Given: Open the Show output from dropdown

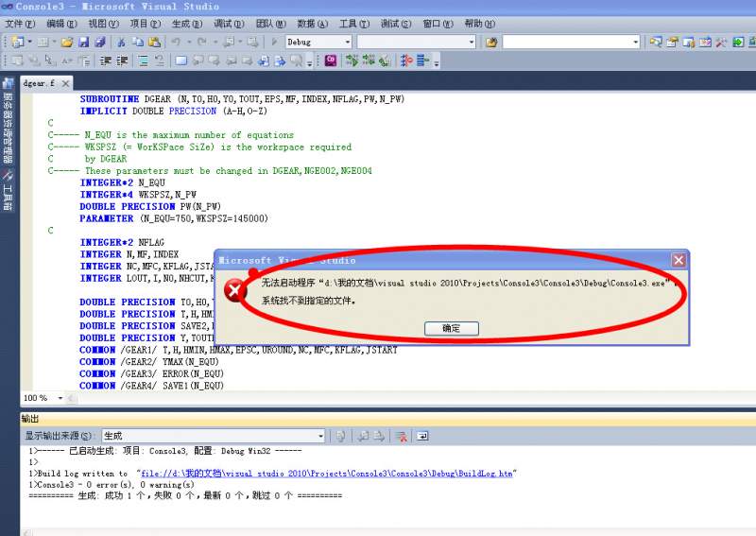Looking at the screenshot, I should (x=320, y=436).
